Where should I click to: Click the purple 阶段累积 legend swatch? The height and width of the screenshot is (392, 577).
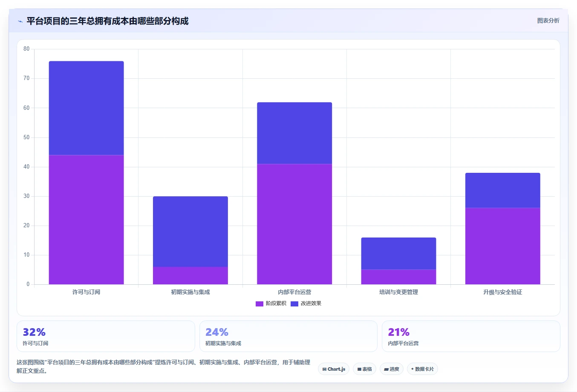click(x=260, y=303)
